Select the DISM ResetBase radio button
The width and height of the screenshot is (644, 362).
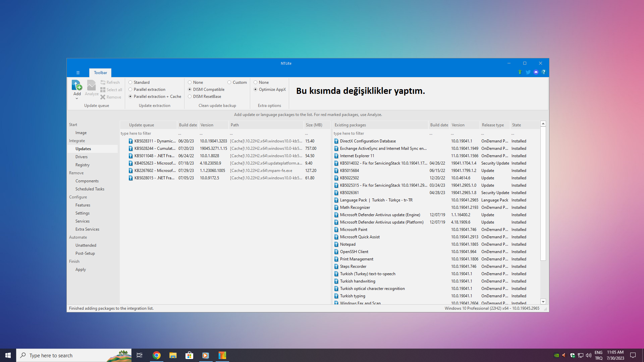[x=190, y=97]
